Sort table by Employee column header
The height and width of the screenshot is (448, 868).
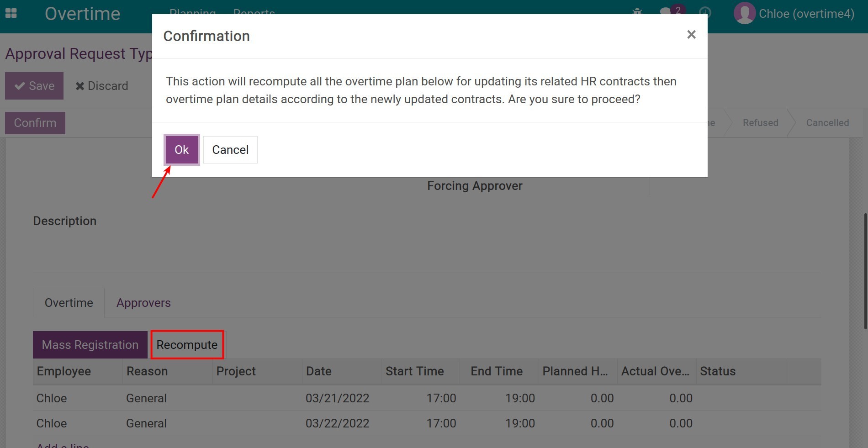pyautogui.click(x=64, y=371)
